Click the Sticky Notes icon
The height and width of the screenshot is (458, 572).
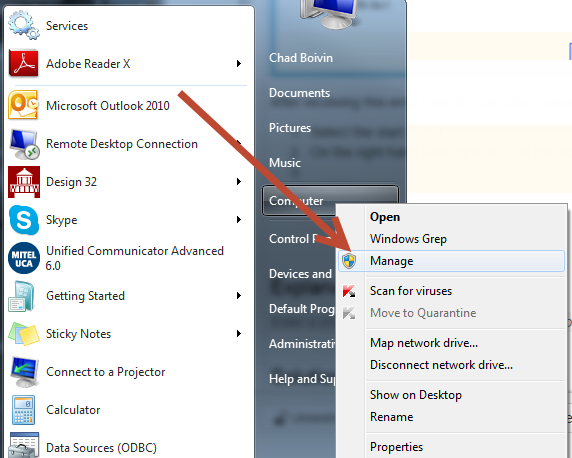click(24, 334)
